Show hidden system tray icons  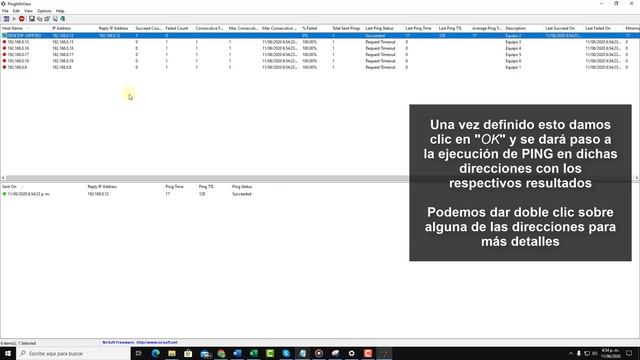(571, 353)
